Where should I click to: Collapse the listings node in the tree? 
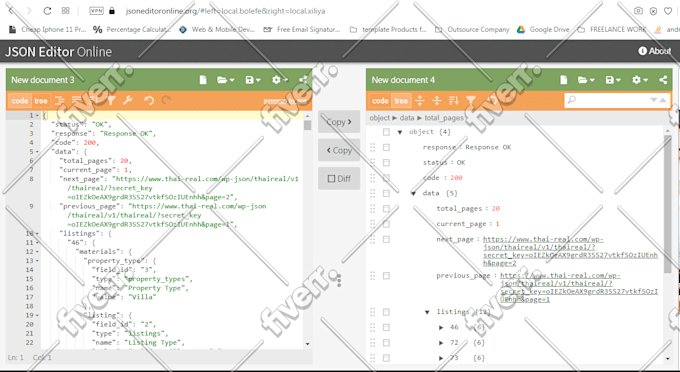427,312
